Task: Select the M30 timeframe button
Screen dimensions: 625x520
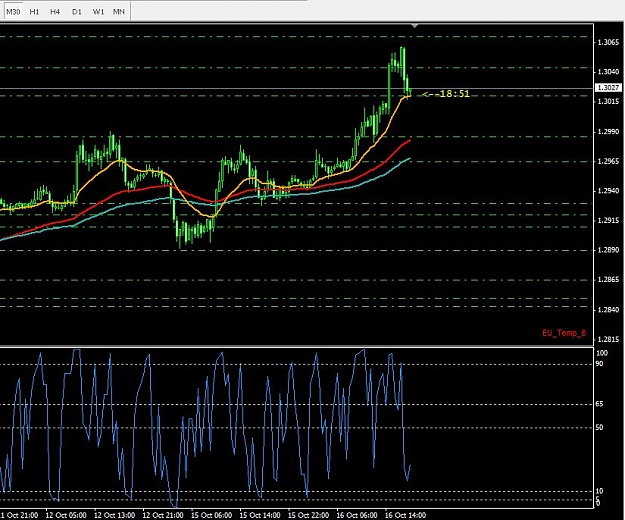Action: click(x=13, y=12)
